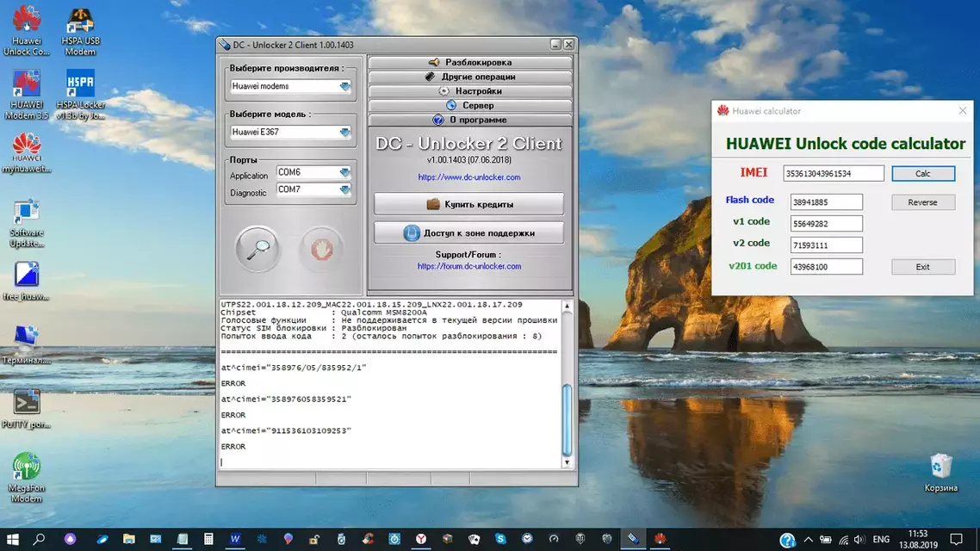Image resolution: width=980 pixels, height=551 pixels.
Task: Open the Настройки section
Action: point(470,91)
